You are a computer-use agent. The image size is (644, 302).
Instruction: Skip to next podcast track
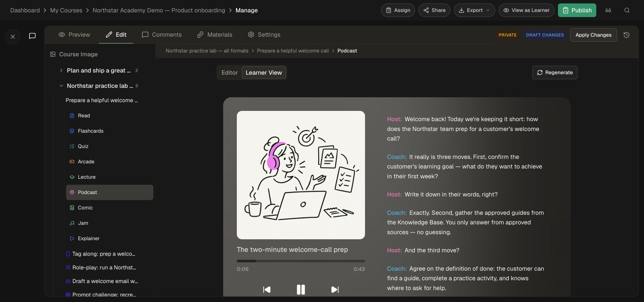point(335,290)
